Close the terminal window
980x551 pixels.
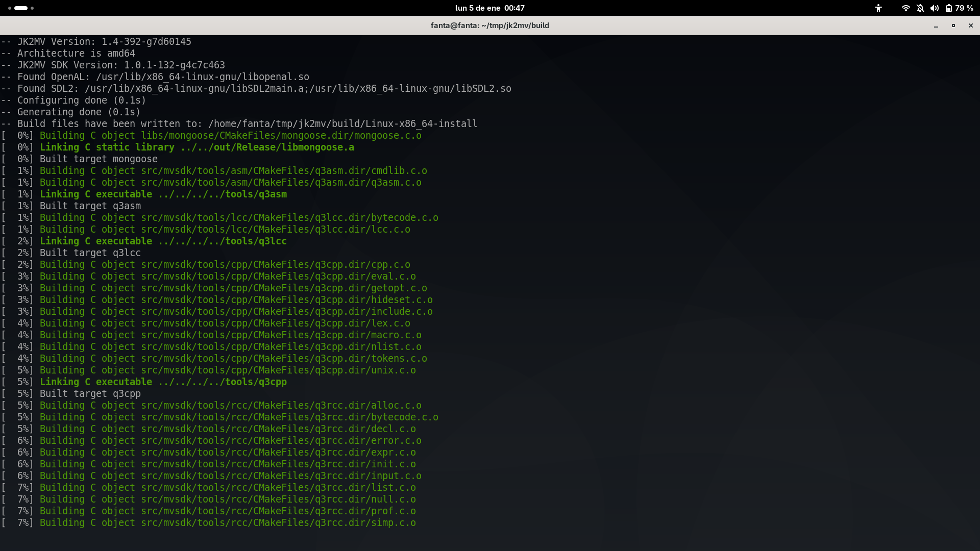point(970,26)
